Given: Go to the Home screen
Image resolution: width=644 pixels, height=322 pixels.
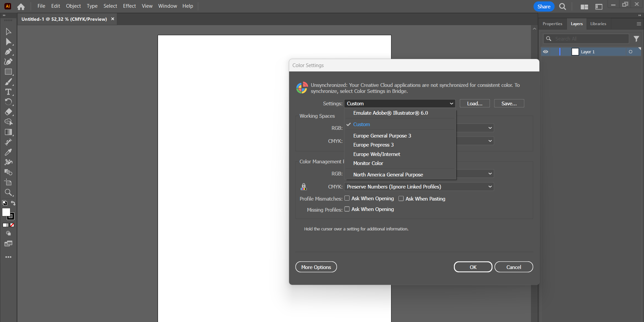Looking at the screenshot, I should coord(21,6).
